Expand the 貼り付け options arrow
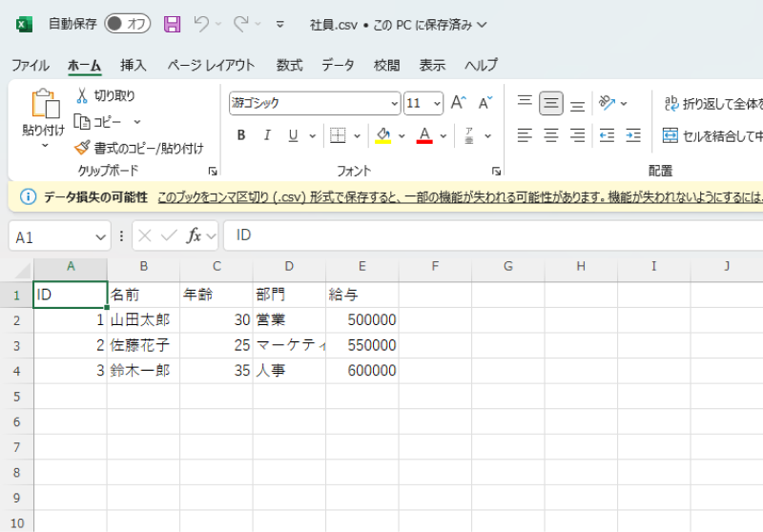 tap(45, 146)
